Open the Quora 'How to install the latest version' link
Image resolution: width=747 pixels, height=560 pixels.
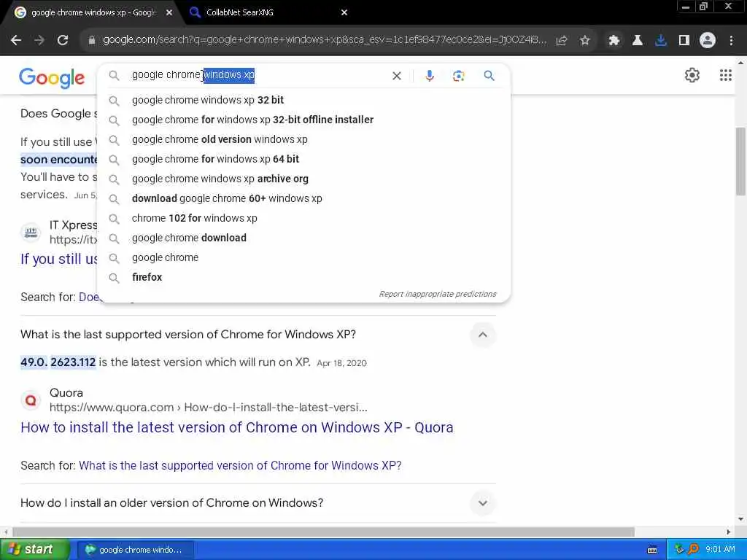(x=237, y=427)
